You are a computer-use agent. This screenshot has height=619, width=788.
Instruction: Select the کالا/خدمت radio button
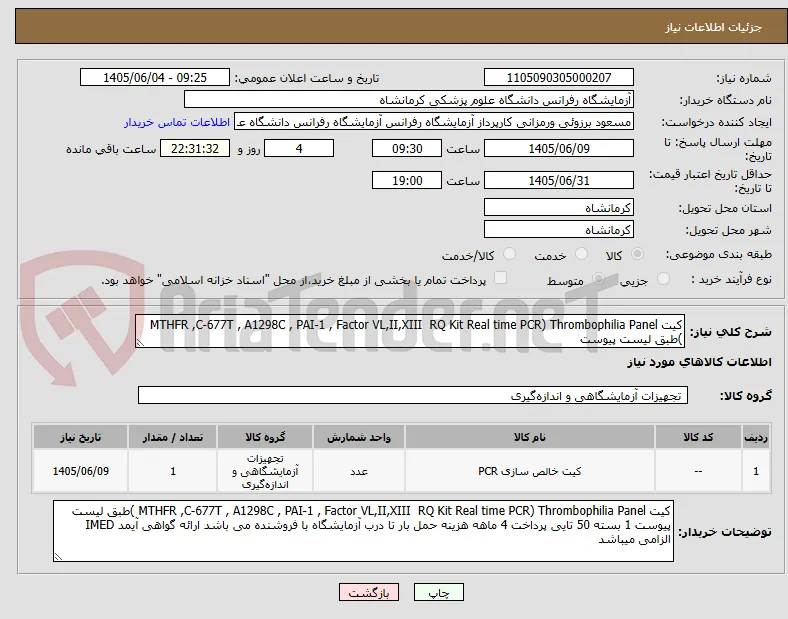click(x=510, y=254)
